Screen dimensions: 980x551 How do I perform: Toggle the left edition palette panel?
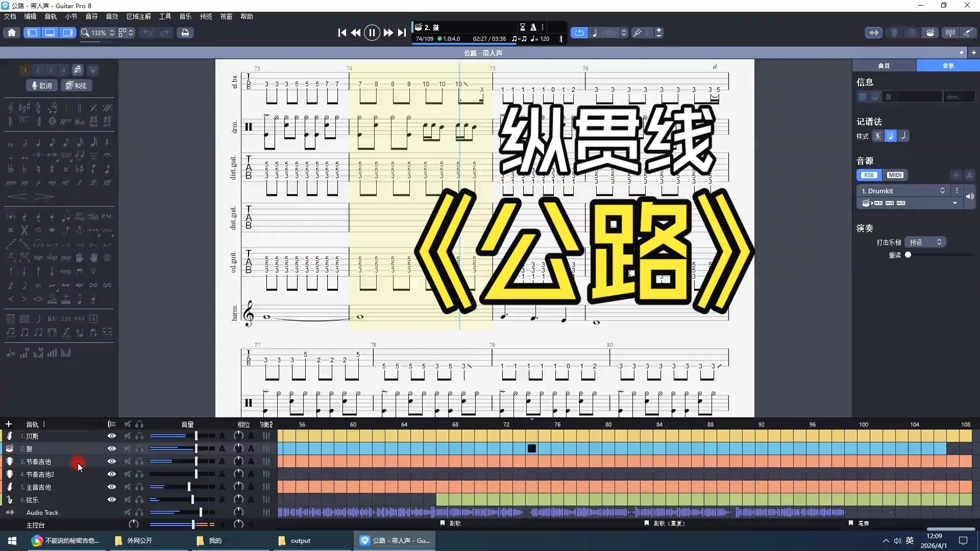[32, 33]
